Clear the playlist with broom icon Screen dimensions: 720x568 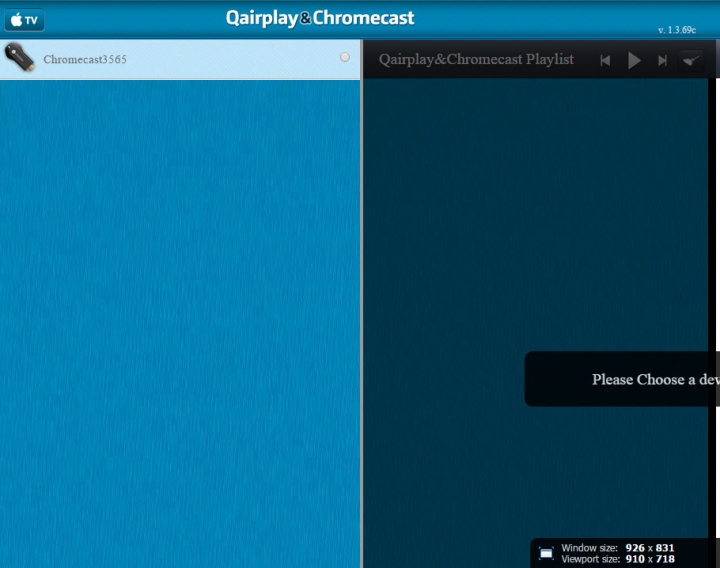691,60
